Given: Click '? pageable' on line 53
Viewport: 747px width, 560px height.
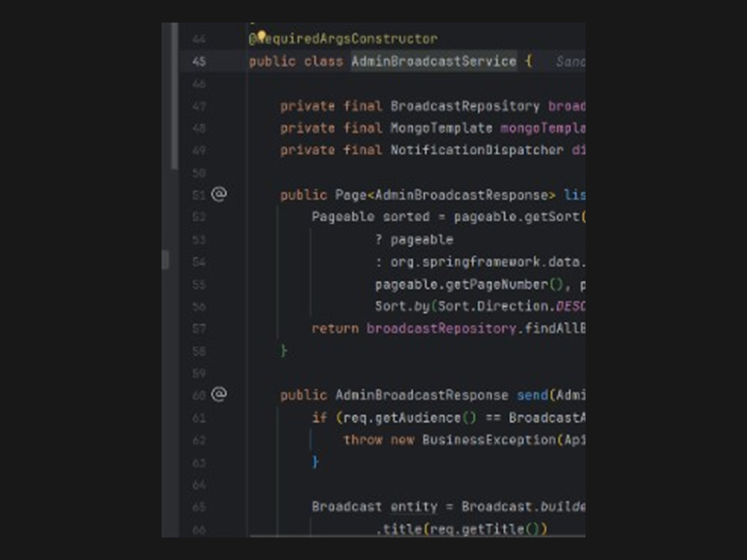Looking at the screenshot, I should click(x=414, y=240).
